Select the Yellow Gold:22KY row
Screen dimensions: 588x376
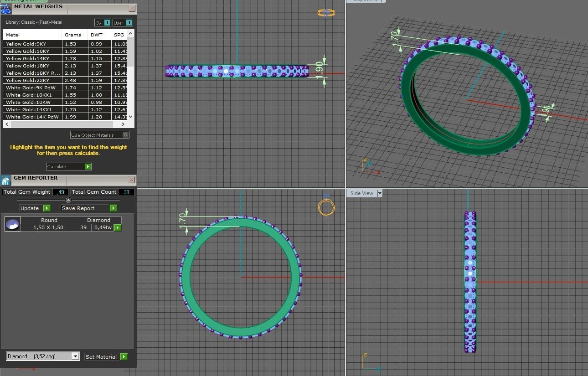65,80
